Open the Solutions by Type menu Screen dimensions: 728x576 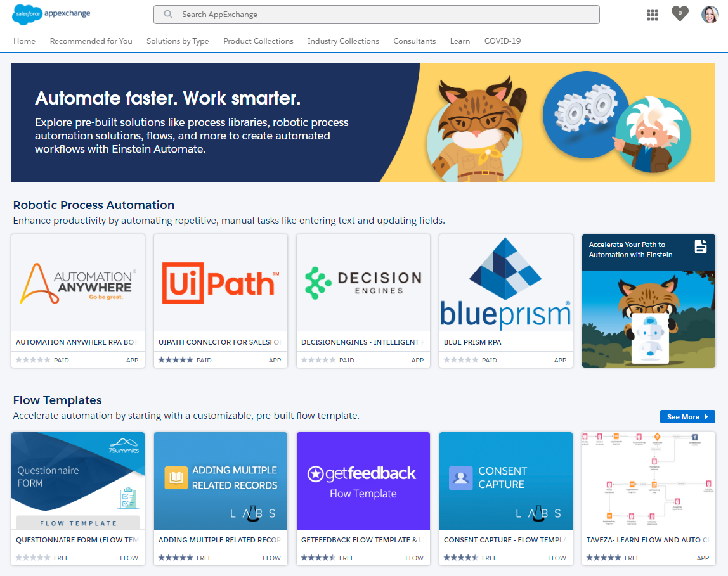point(178,41)
